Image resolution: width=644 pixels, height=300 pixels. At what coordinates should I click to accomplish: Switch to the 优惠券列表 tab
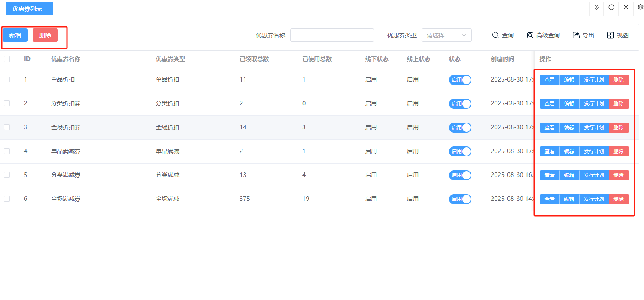[29, 9]
